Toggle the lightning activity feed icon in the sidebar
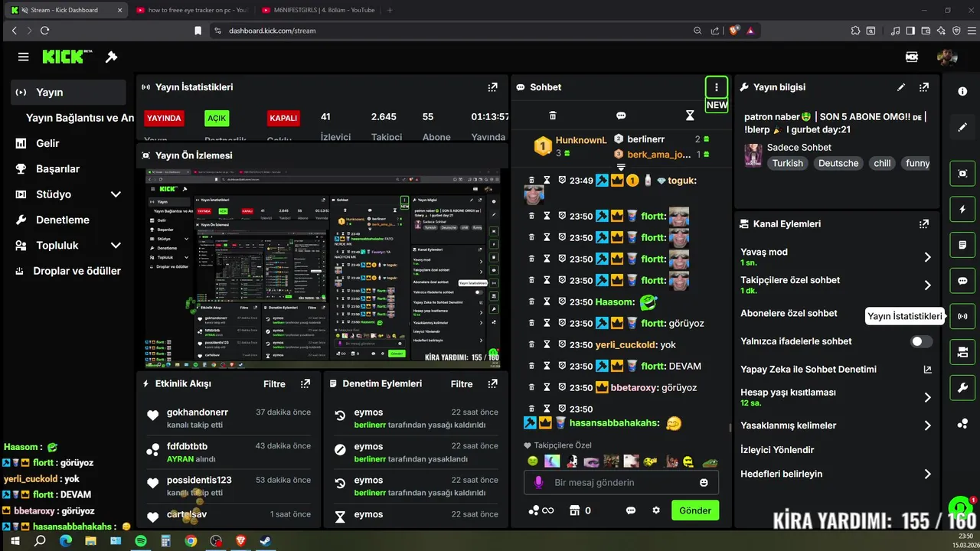The height and width of the screenshot is (551, 980). point(962,209)
